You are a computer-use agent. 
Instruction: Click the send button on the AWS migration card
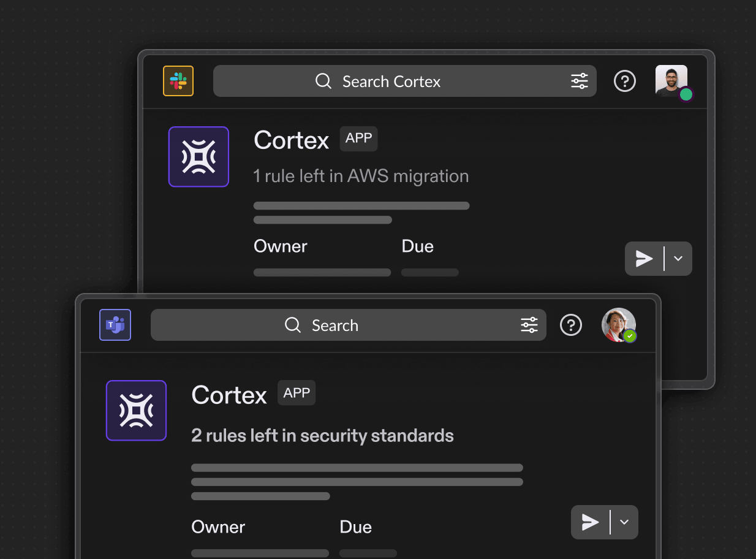point(643,258)
